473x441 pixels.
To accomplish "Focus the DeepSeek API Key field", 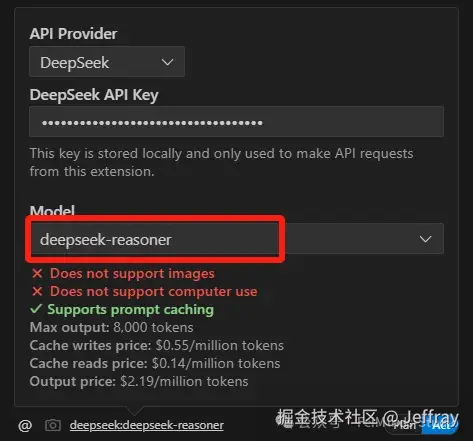I will (236, 122).
